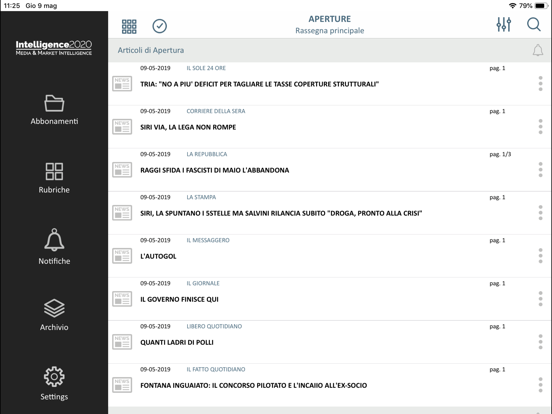The width and height of the screenshot is (552, 414).
Task: Tap news icon of Libero Quotidiano article
Action: coord(122,342)
